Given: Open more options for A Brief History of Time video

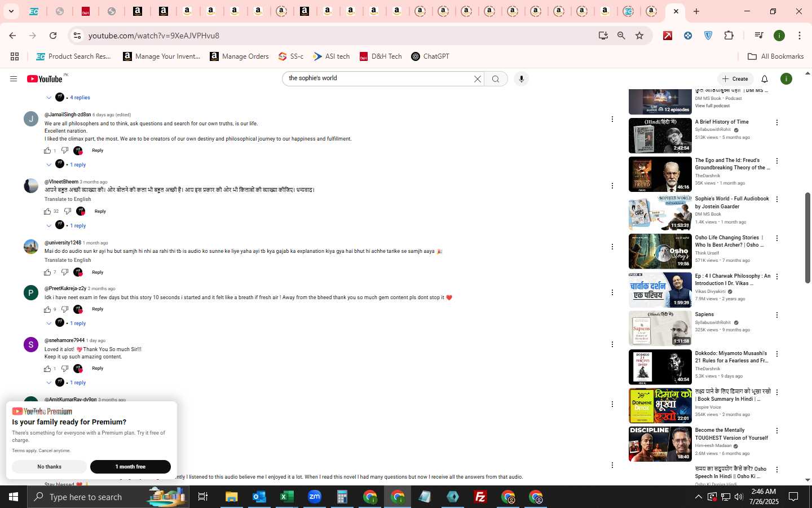Looking at the screenshot, I should pyautogui.click(x=777, y=122).
